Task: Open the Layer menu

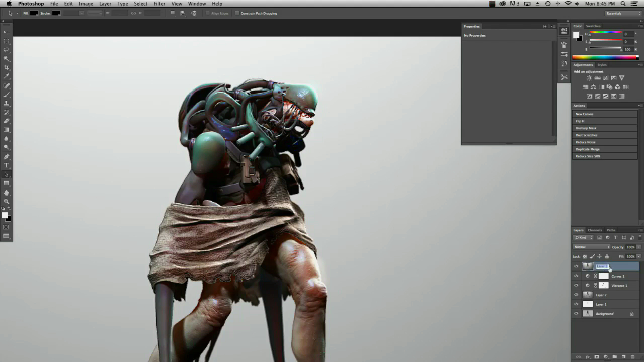Action: (x=105, y=4)
